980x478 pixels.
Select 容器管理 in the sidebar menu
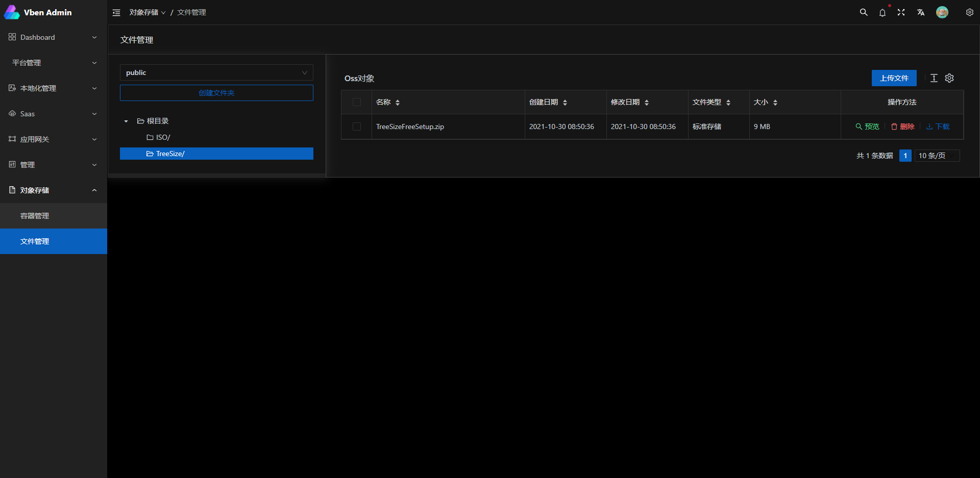[35, 215]
